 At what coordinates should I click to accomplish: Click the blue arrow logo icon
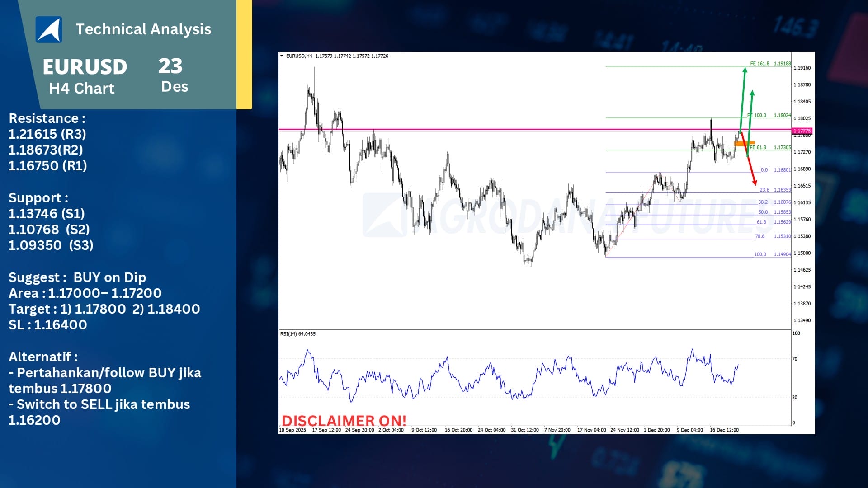coord(49,29)
